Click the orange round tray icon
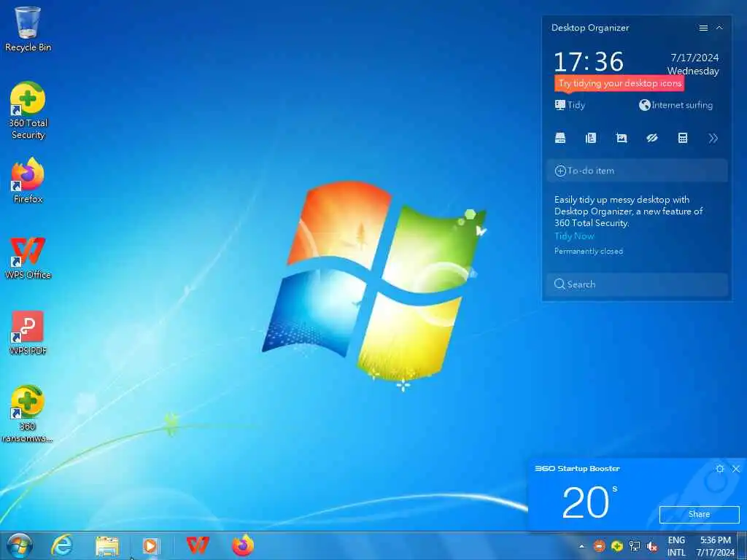The image size is (747, 560). click(600, 546)
